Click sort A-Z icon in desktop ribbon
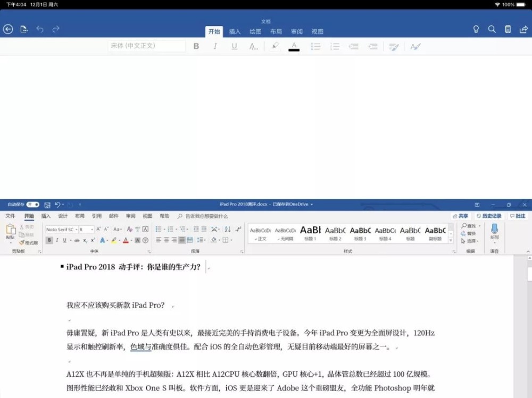The width and height of the screenshot is (532, 398). pos(228,229)
